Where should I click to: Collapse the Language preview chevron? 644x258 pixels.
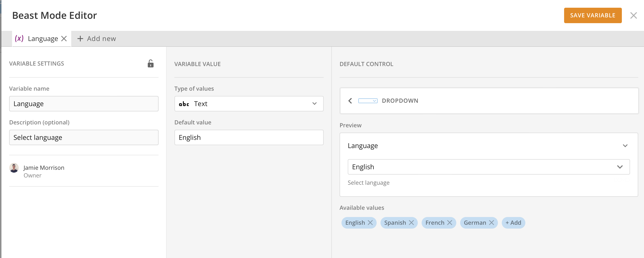point(625,146)
